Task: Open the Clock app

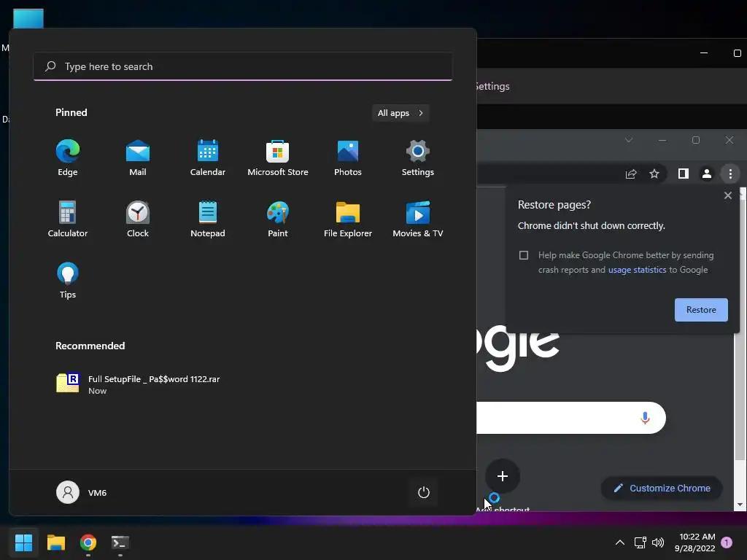Action: tap(138, 219)
